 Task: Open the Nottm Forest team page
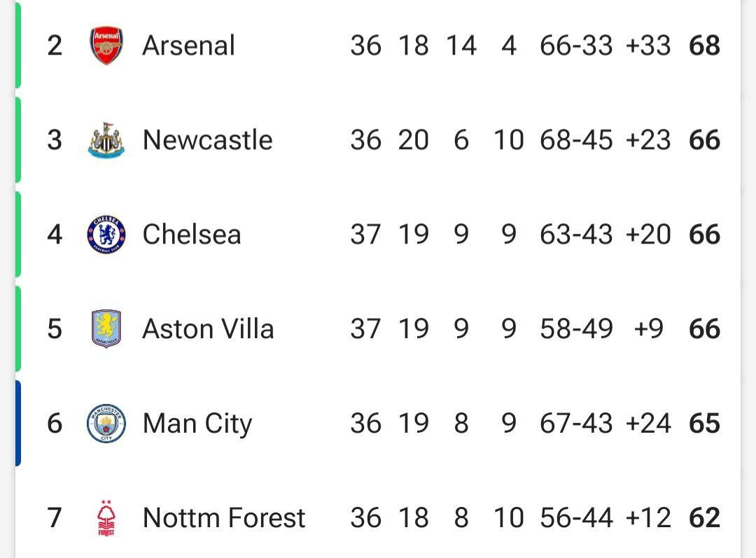point(224,518)
